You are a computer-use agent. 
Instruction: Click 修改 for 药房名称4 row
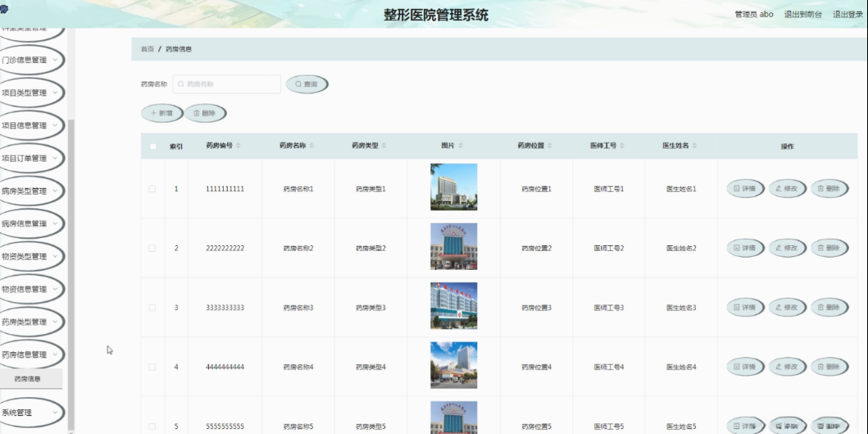tap(787, 367)
